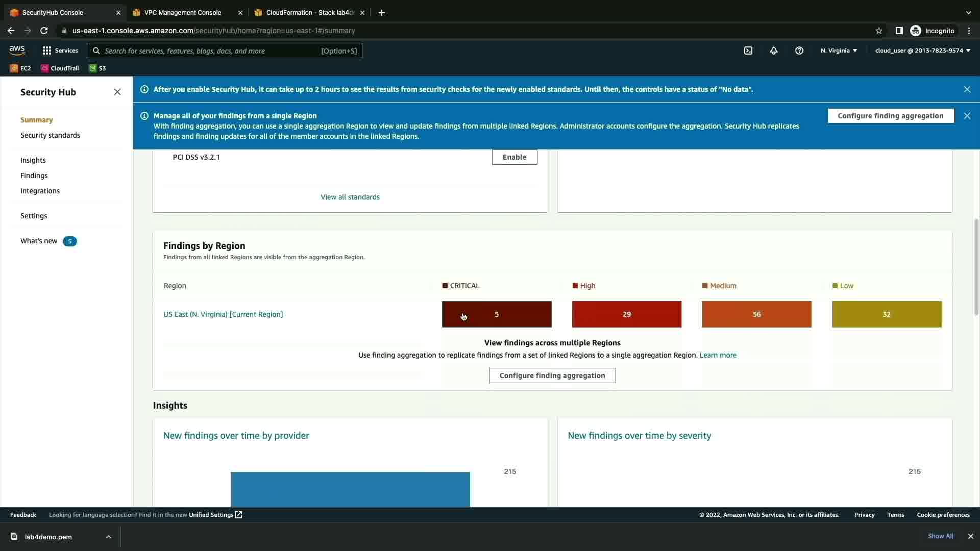Click the View all standards link

[x=350, y=197]
